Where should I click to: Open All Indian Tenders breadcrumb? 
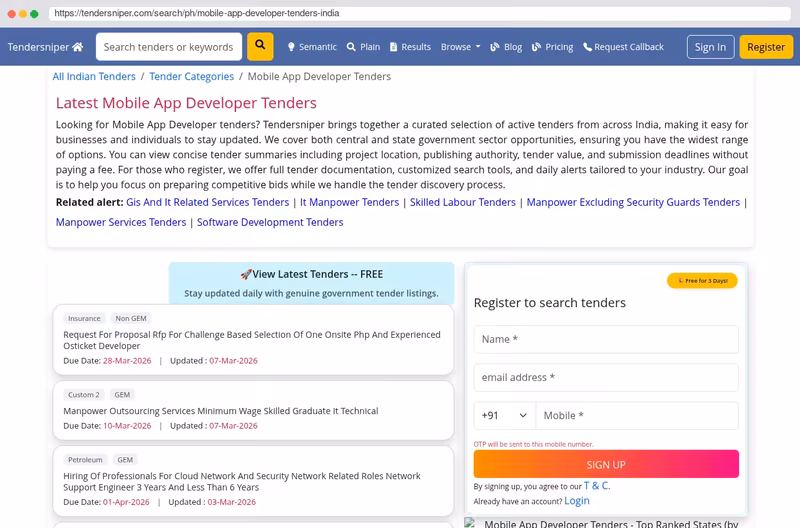click(x=94, y=77)
